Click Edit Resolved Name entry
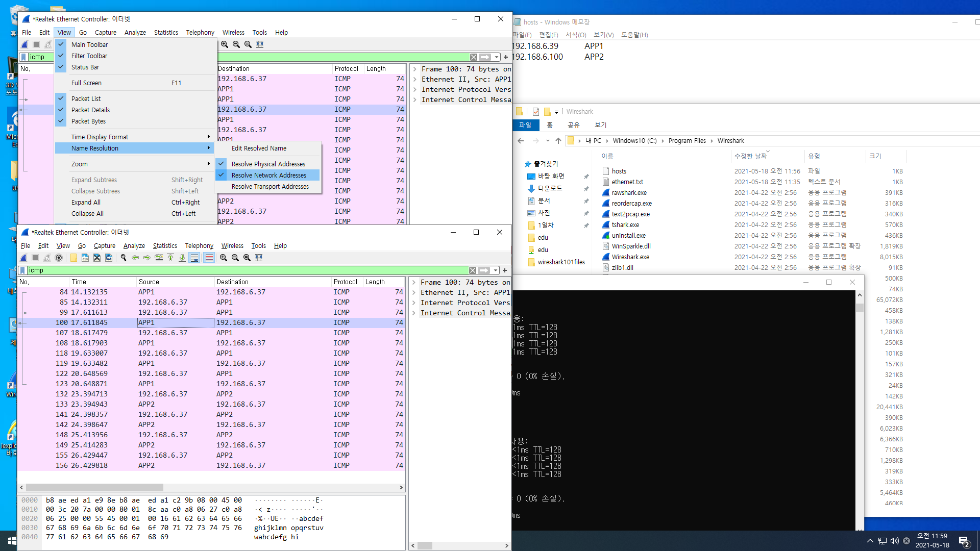980x551 pixels. click(259, 148)
